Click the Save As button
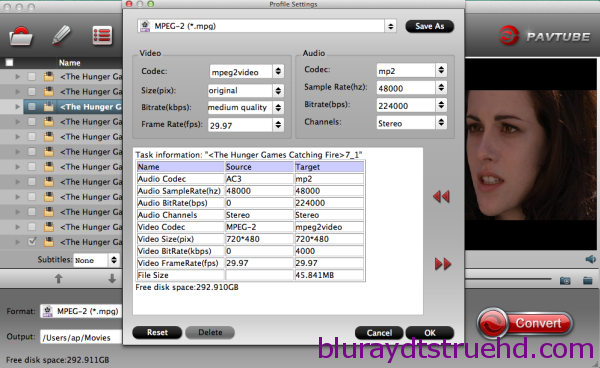This screenshot has height=368, width=600. [x=429, y=26]
